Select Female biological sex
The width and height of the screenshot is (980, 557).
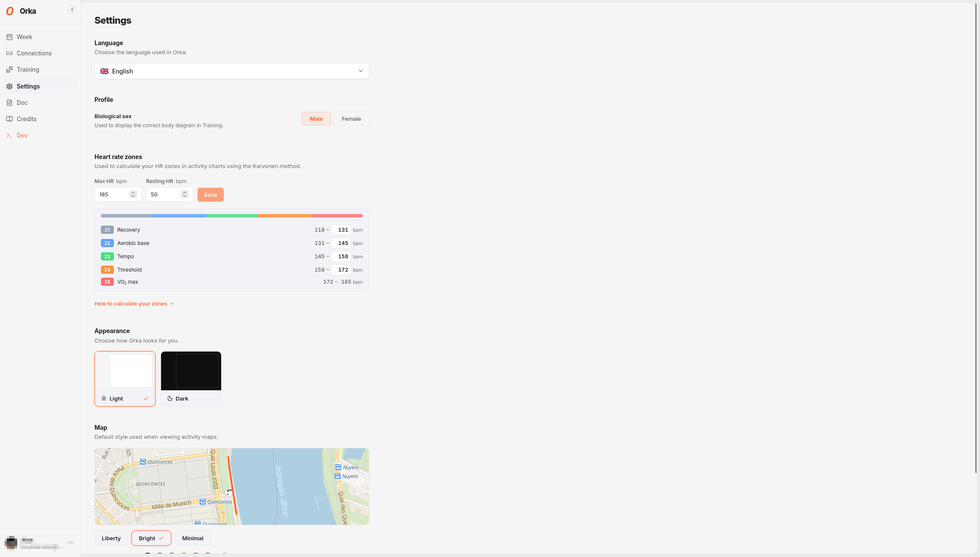point(351,119)
